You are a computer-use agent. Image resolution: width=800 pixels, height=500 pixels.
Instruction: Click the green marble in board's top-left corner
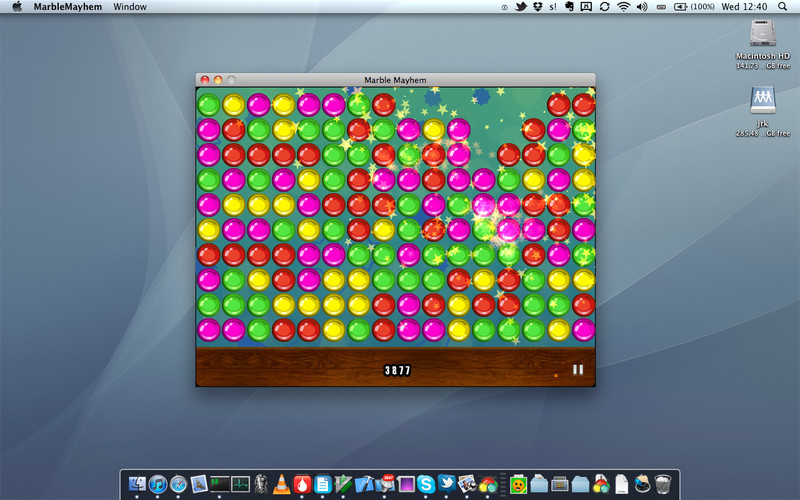[x=209, y=105]
